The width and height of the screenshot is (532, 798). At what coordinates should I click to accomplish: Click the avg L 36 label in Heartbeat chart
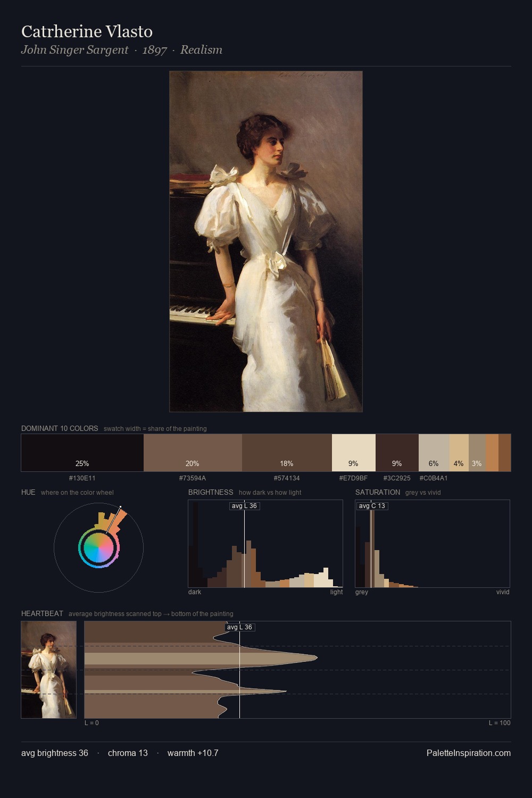pos(239,627)
